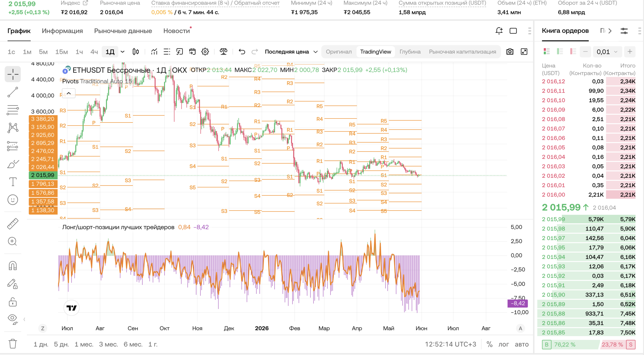644x355 pixels.
Task: Switch chart to Глубина view
Action: [x=410, y=52]
